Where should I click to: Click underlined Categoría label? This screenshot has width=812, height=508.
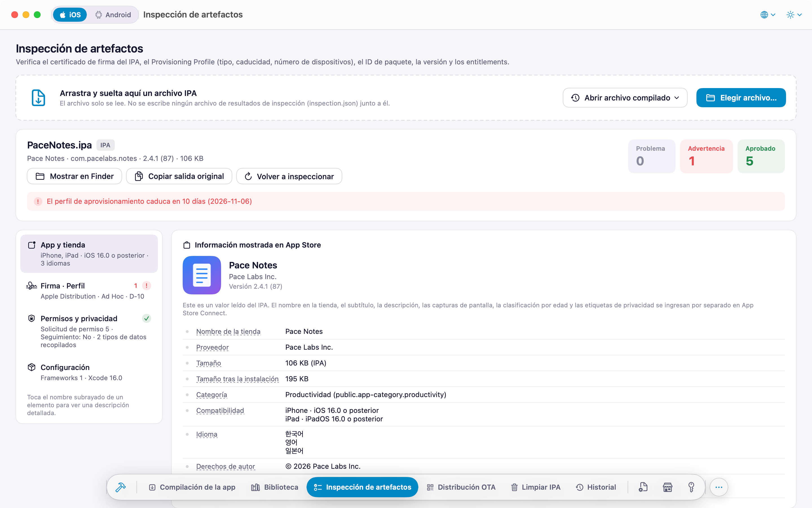point(211,395)
